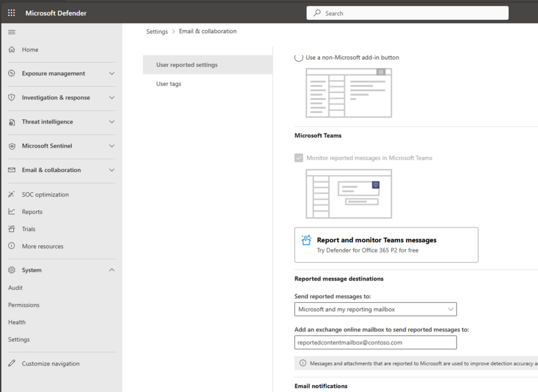Click the SOC optimization wand icon
Screen dimensions: 538x392
coord(12,194)
